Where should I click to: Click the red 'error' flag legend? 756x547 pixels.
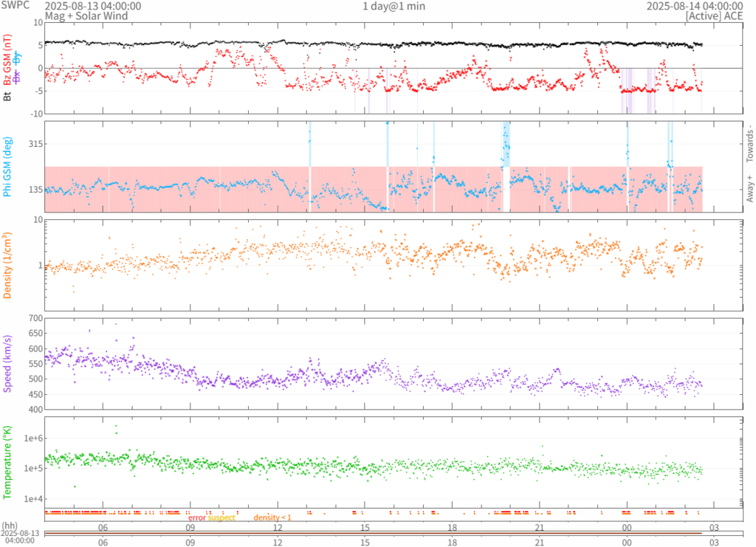point(197,517)
